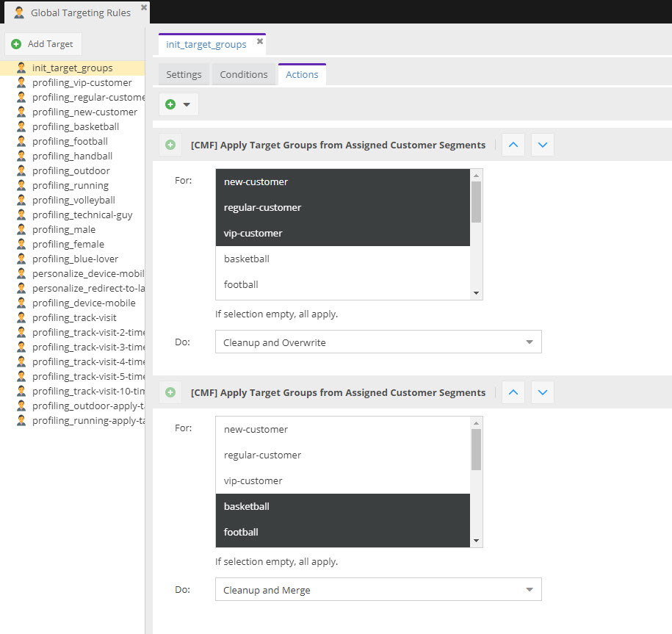Move second action up with arrow icon

[x=513, y=392]
